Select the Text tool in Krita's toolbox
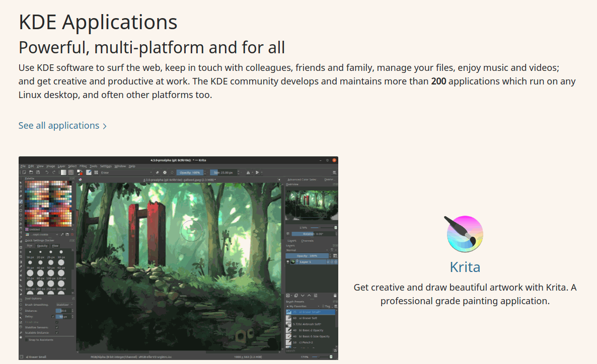The width and height of the screenshot is (597, 364). click(x=21, y=187)
